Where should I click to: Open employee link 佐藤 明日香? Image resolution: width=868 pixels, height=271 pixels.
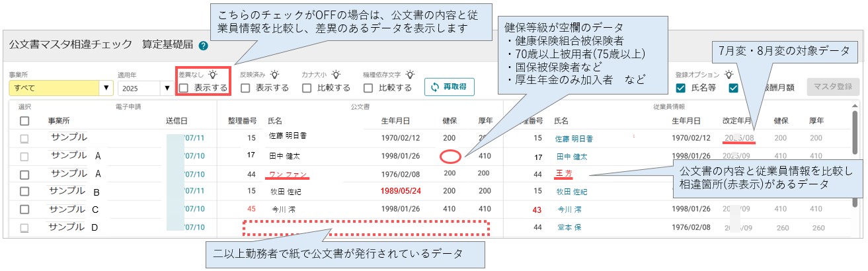click(574, 138)
